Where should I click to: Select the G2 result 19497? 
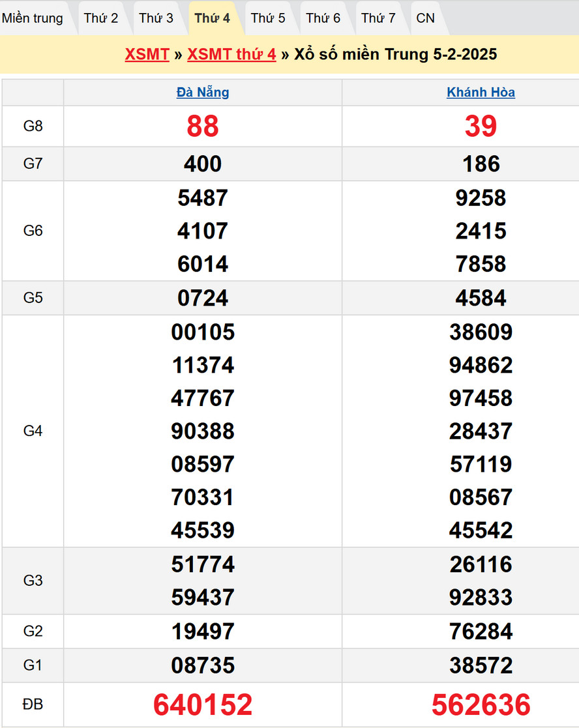pos(203,632)
